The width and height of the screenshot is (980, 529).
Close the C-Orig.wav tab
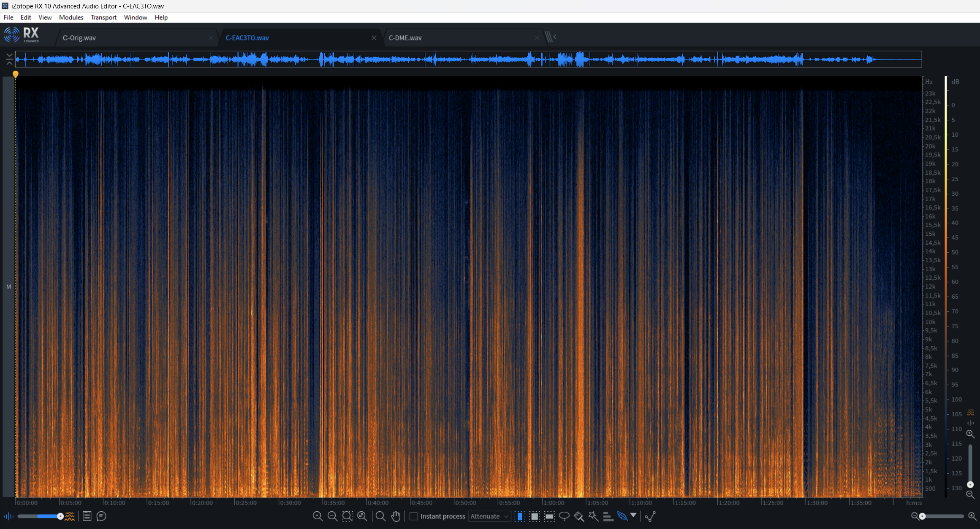tap(211, 38)
